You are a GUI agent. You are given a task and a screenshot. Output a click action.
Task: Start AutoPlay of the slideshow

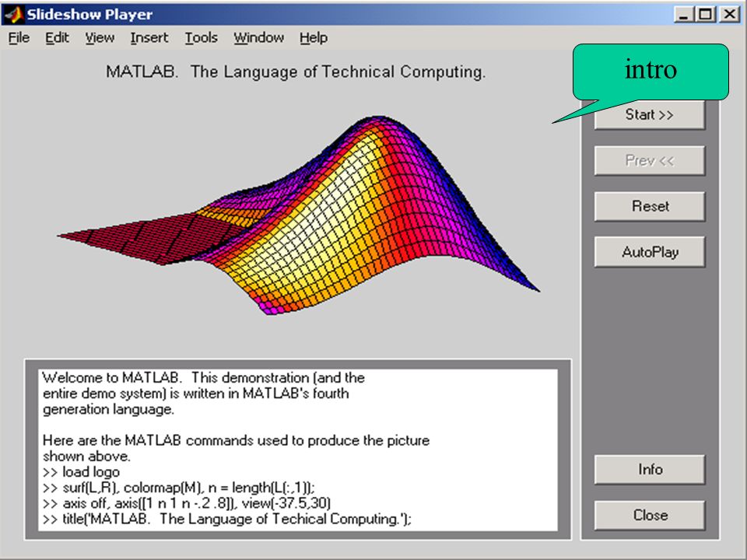(x=649, y=252)
